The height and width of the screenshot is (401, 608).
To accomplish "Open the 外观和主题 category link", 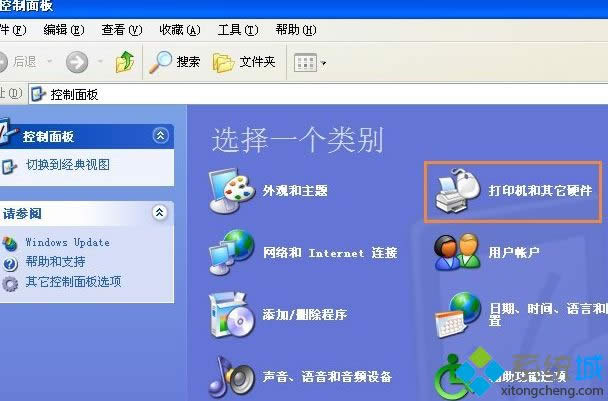I will (x=295, y=190).
